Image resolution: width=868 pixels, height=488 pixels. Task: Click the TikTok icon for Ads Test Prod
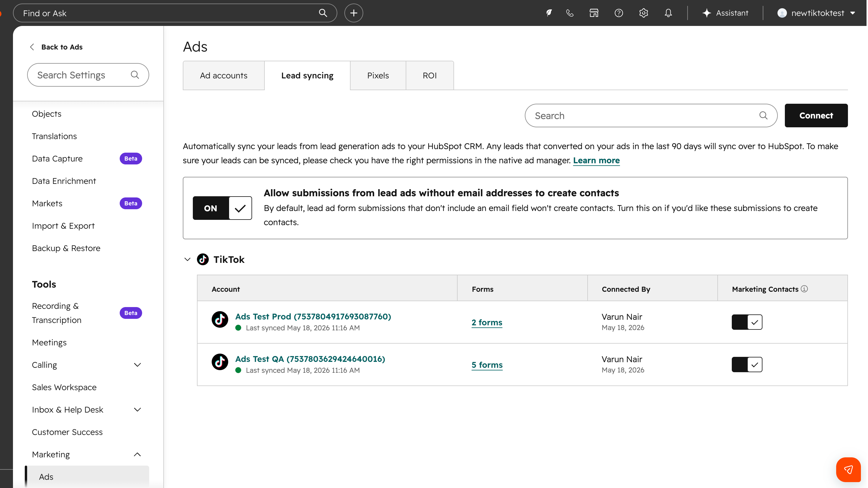tap(220, 319)
